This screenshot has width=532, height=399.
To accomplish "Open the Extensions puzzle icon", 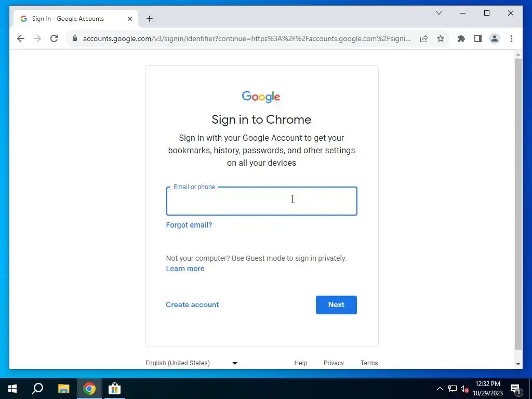I will [x=461, y=38].
